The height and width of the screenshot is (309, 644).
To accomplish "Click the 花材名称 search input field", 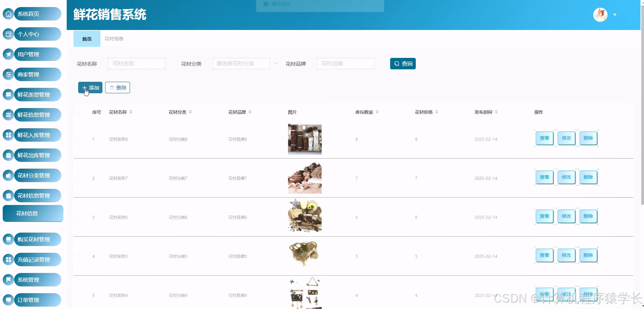I will coord(136,63).
